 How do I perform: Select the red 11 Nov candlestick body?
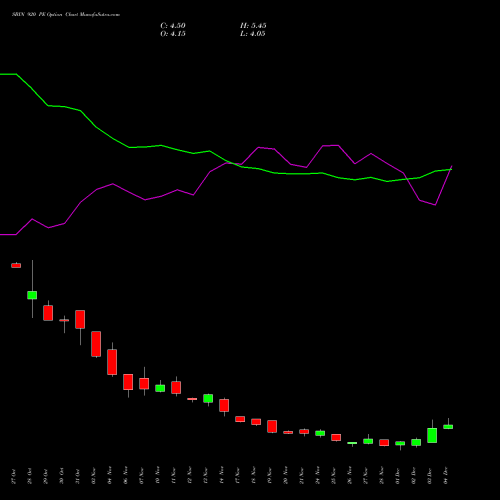click(176, 388)
